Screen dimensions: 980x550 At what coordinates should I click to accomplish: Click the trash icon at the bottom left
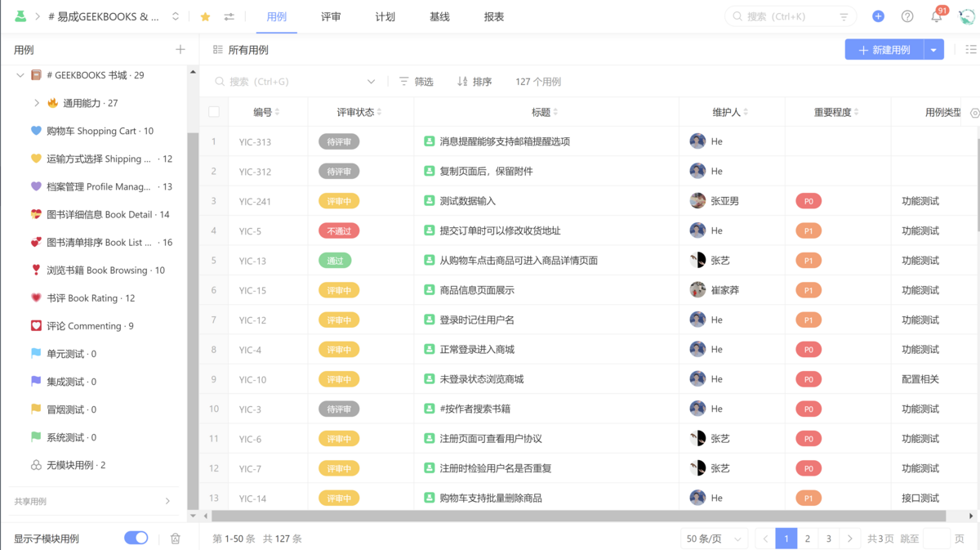click(175, 539)
